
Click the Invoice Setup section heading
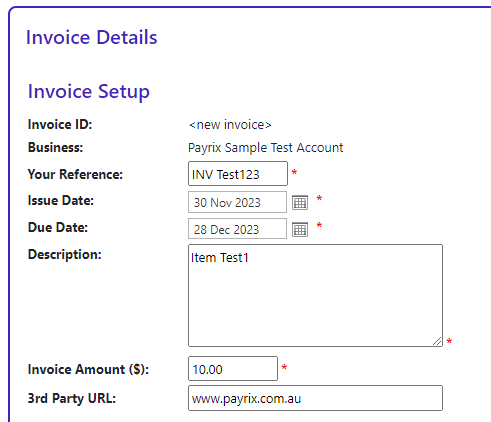click(x=89, y=92)
